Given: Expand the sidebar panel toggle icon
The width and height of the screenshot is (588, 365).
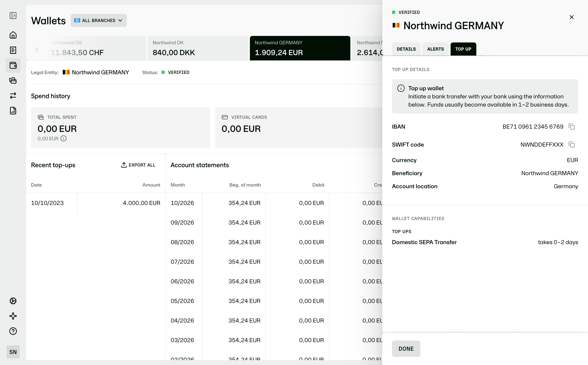Looking at the screenshot, I should [x=13, y=16].
